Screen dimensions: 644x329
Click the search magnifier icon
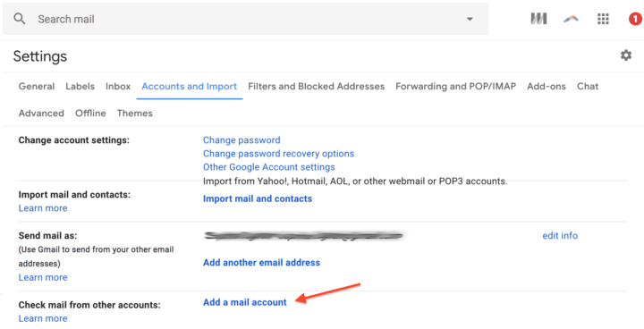(x=20, y=19)
